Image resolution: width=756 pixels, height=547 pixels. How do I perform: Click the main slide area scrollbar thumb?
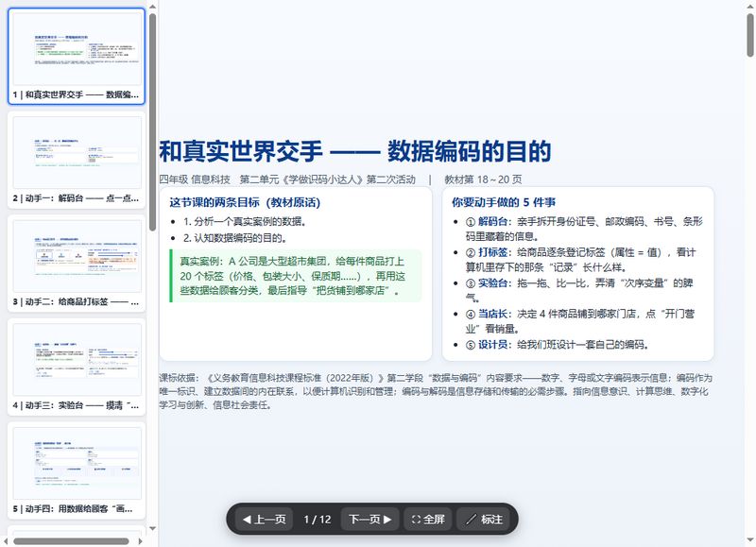[750, 35]
